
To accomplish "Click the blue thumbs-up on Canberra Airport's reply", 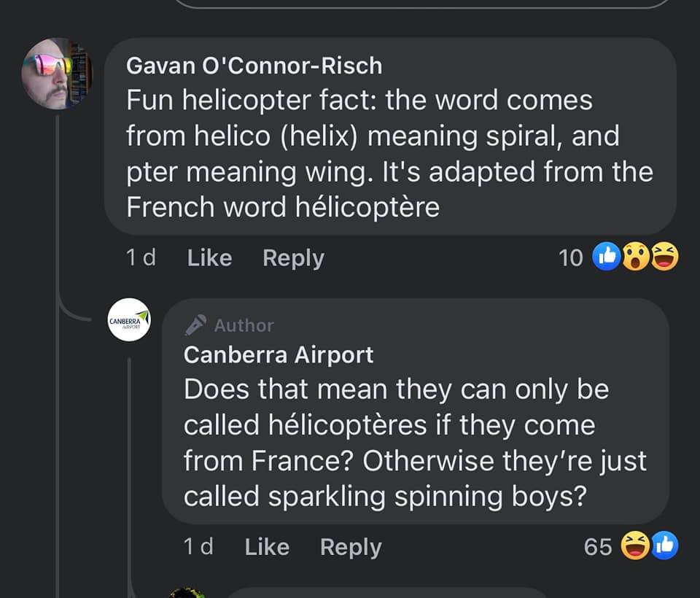I will (x=664, y=545).
